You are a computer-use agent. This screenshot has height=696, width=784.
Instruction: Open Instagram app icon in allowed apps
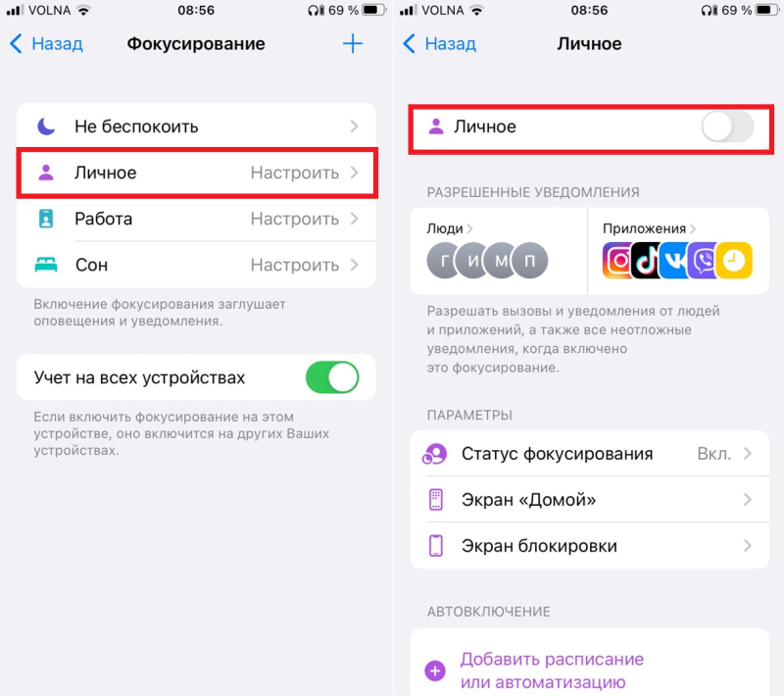point(616,260)
